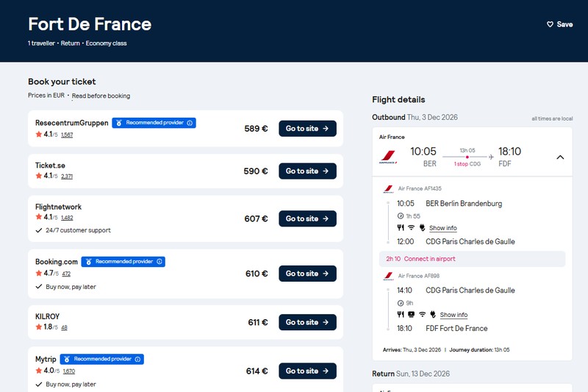Click '2h 10 Connect in airport' banner
Screen dimensions: 588x392
pos(472,259)
